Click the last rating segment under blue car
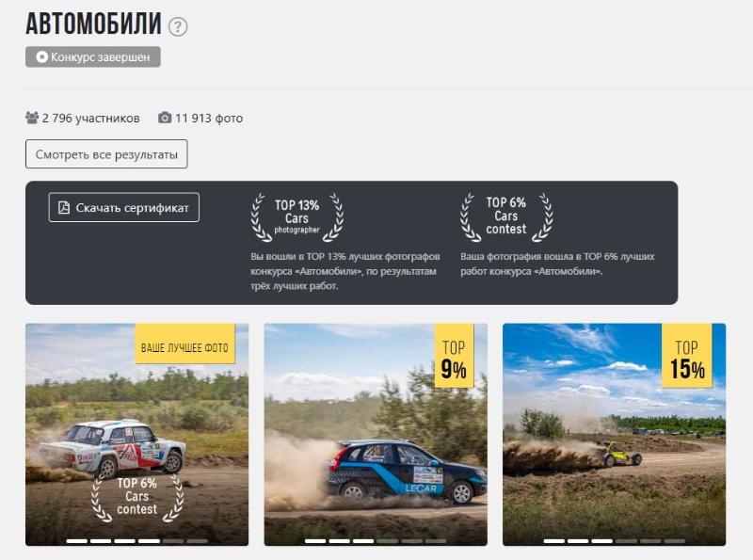The width and height of the screenshot is (753, 560). (436, 541)
